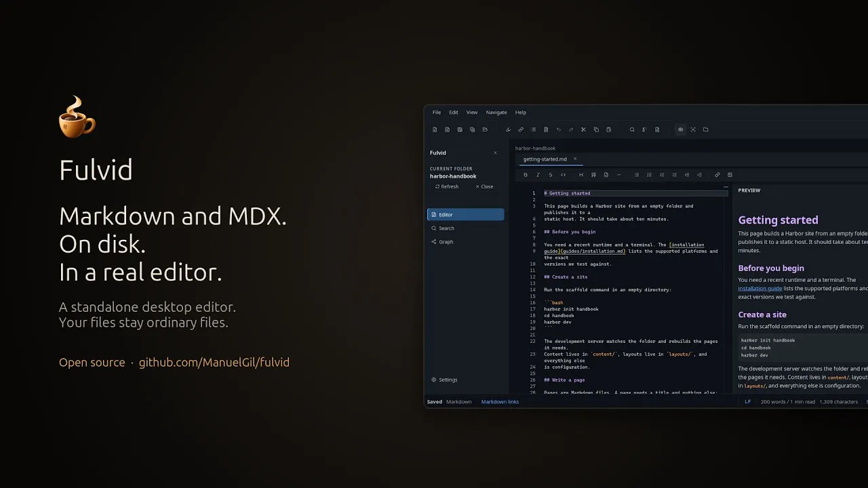This screenshot has height=488, width=868.
Task: Click the Copy icon beside the scissors
Action: click(x=596, y=129)
